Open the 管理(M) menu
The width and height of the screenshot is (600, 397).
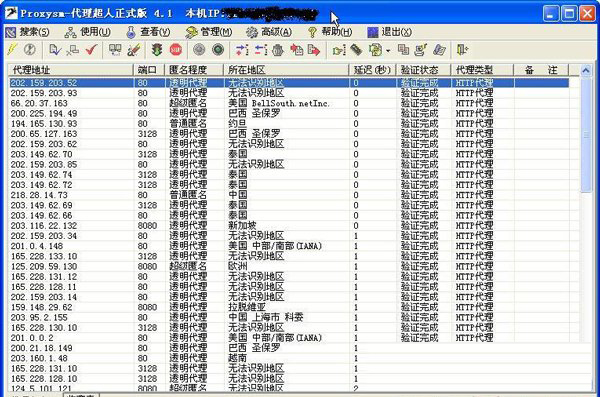(x=209, y=32)
